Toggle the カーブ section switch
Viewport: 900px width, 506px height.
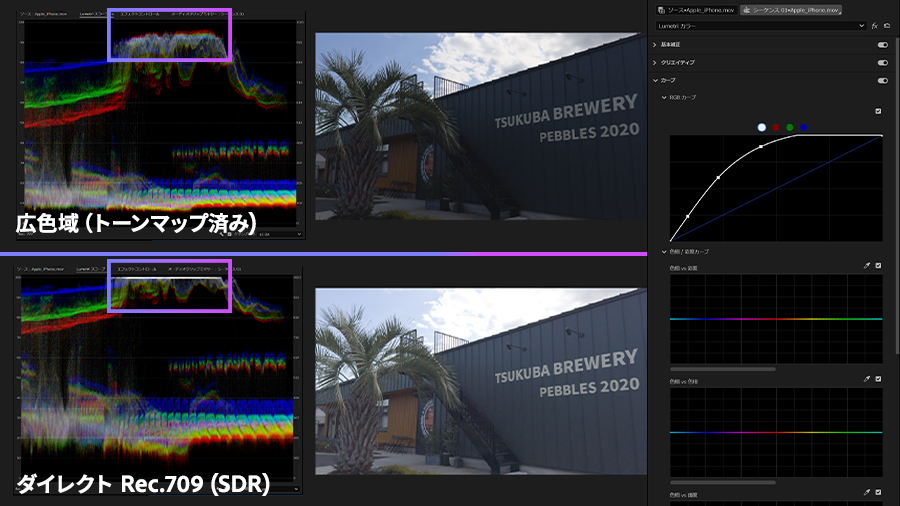point(883,80)
